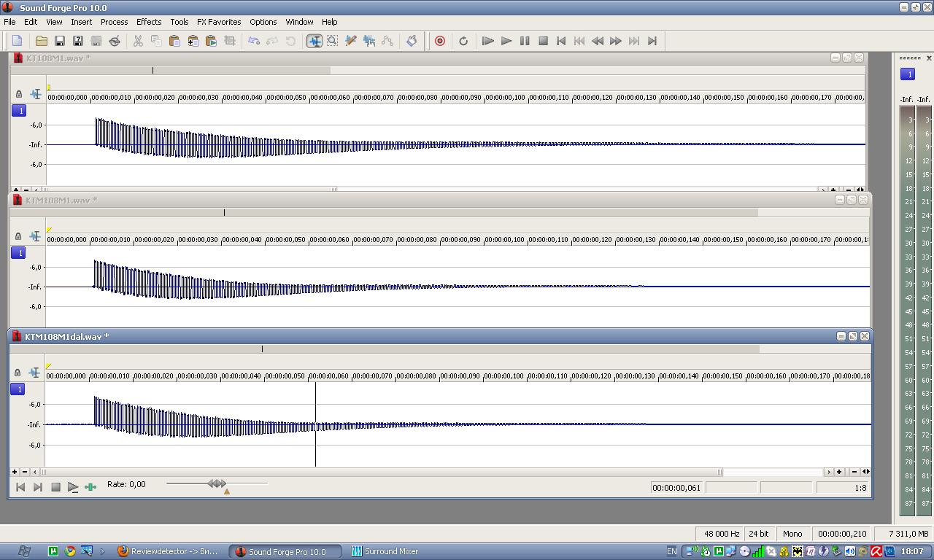Click the Record button in the transport toolbar

440,41
